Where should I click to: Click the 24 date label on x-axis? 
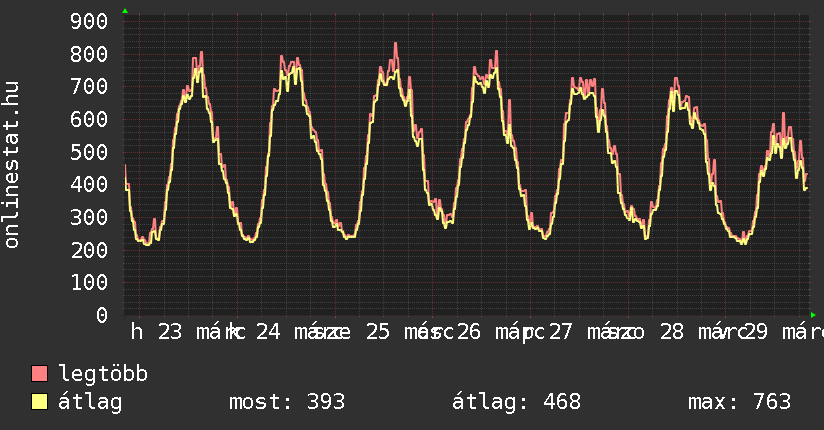click(268, 333)
